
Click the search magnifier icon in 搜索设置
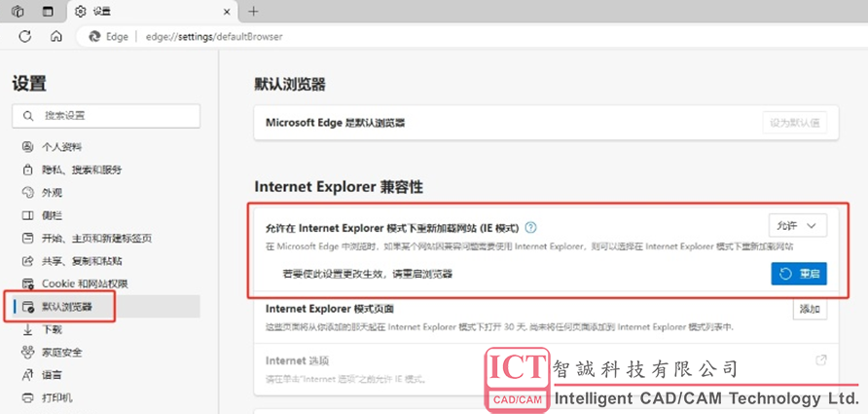click(x=29, y=116)
